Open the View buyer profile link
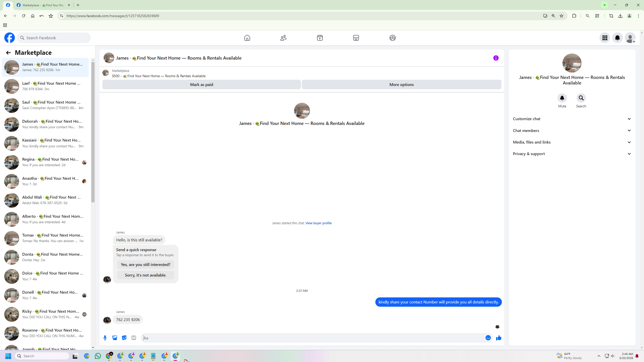 point(318,223)
